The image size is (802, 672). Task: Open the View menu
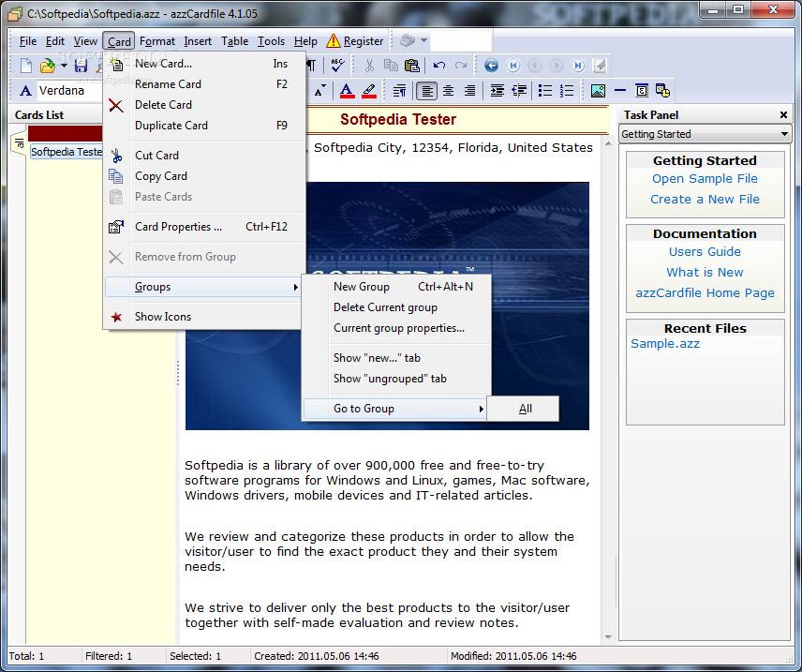coord(85,41)
